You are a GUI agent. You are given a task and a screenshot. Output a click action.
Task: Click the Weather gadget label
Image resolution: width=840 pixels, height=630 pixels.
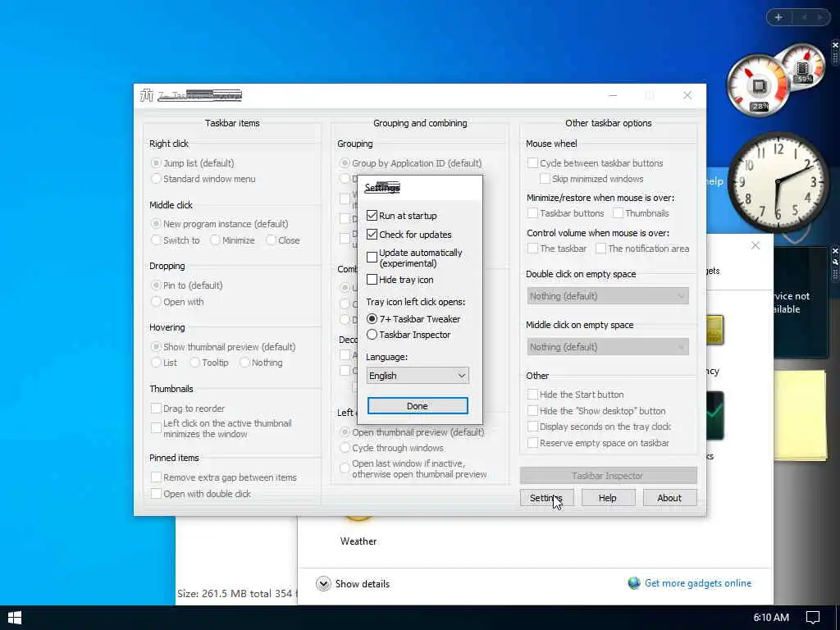pyautogui.click(x=358, y=541)
